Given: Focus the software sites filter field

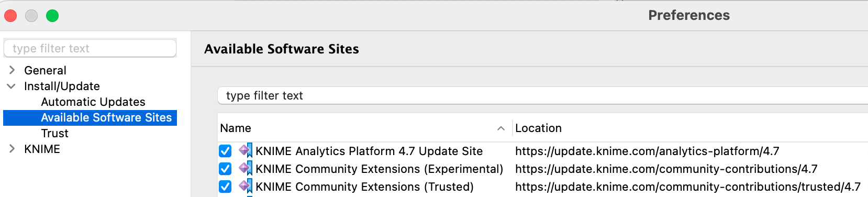Looking at the screenshot, I should pyautogui.click(x=542, y=95).
